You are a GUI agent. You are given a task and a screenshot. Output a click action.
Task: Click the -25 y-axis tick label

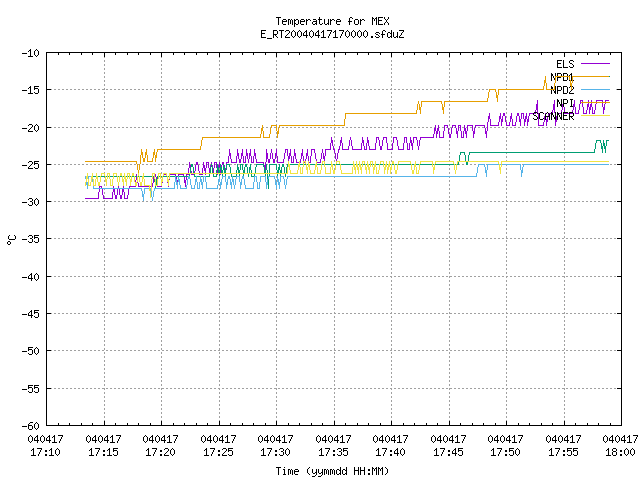[x=31, y=165]
